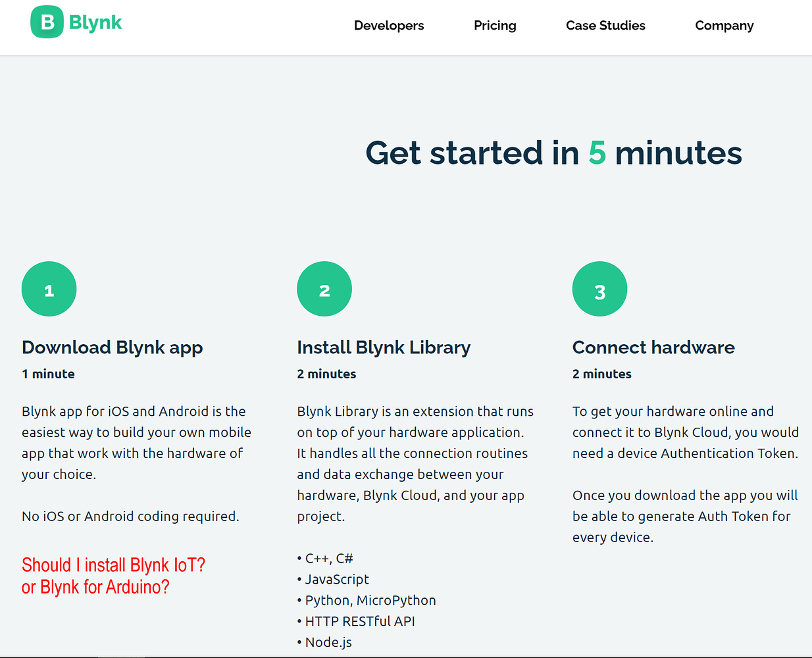Click the "Should I install Blynk IoT?" red link

click(x=113, y=565)
